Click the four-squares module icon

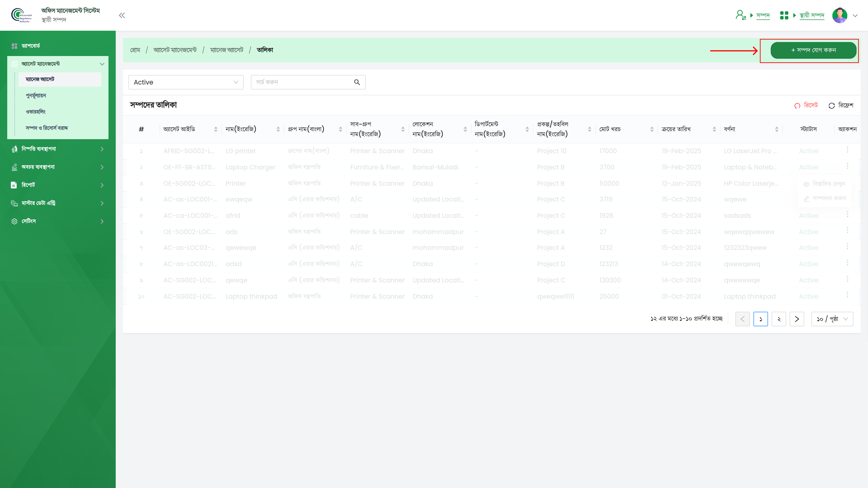click(784, 15)
